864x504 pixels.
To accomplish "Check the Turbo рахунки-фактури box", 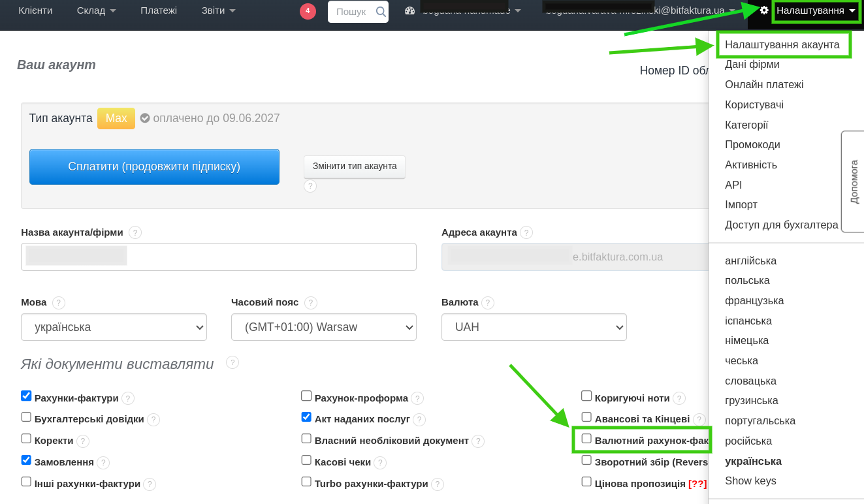I will tap(306, 482).
